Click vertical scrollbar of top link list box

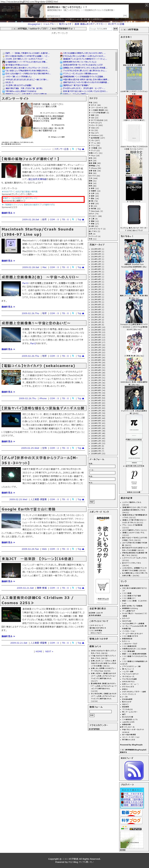click(116, 71)
